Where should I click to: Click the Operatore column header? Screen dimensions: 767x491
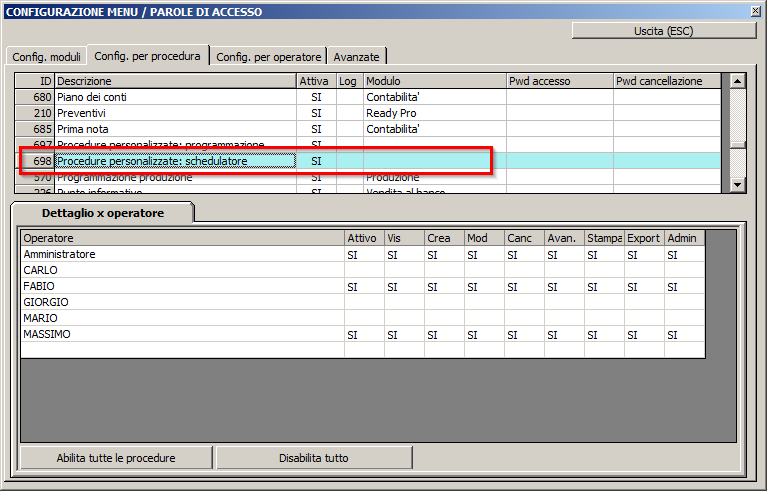(182, 238)
